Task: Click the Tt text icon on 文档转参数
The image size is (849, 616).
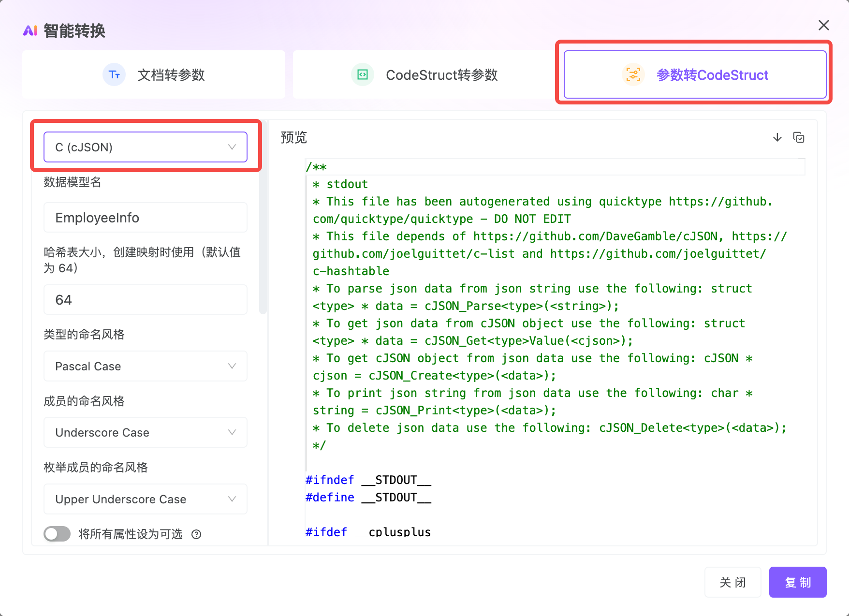Action: click(x=114, y=75)
